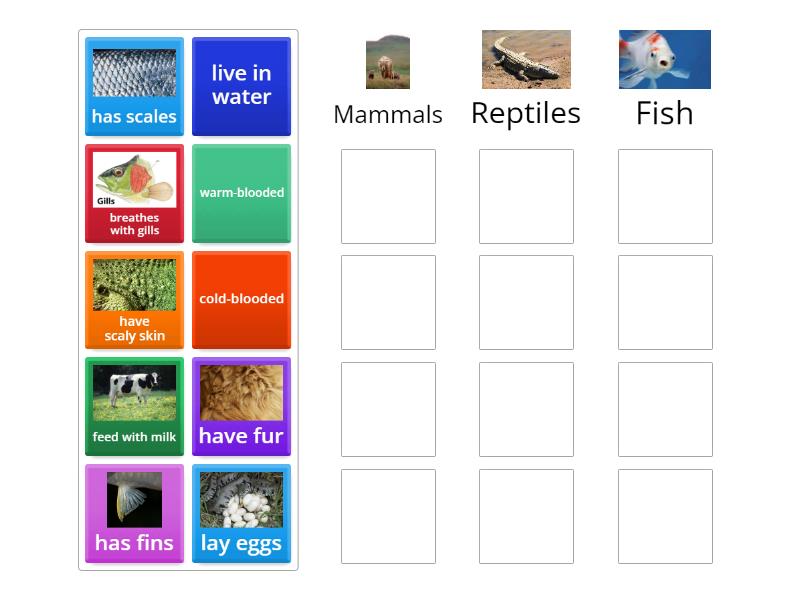
Task: Click the Mammals column heading
Action: pyautogui.click(x=388, y=114)
